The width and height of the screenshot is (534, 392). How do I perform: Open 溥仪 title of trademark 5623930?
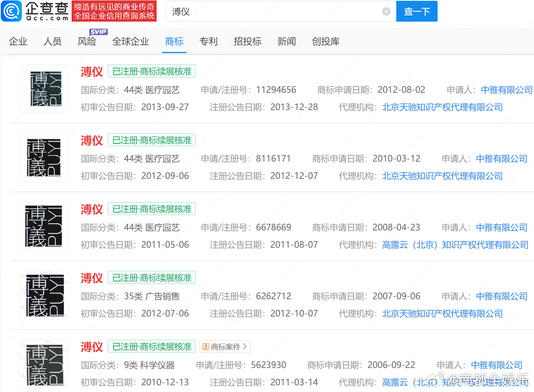tap(92, 347)
